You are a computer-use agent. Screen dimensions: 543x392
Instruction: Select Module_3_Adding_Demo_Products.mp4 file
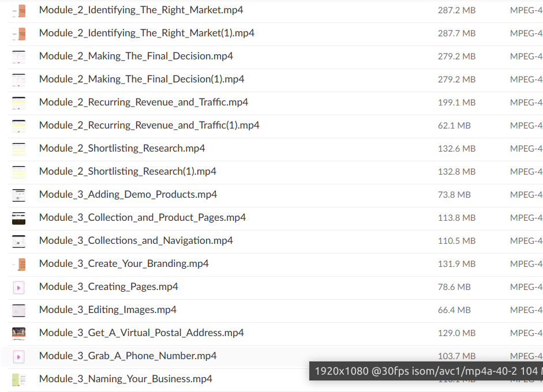[128, 195]
